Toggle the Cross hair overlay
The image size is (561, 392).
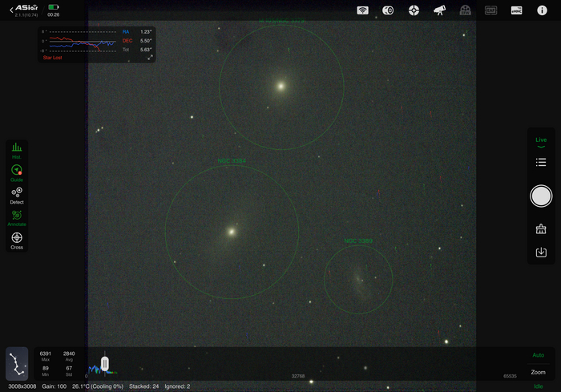(17, 240)
